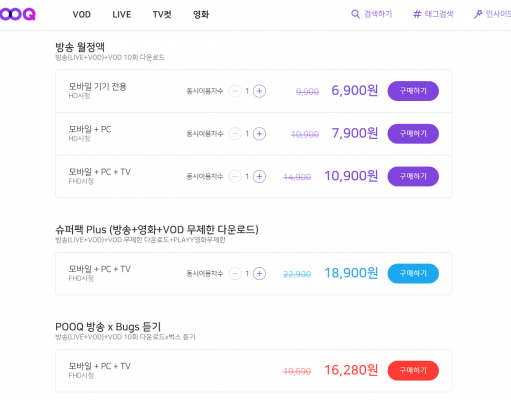Buy the 6,900원 mobile-only plan
This screenshot has width=511, height=400.
pos(413,91)
